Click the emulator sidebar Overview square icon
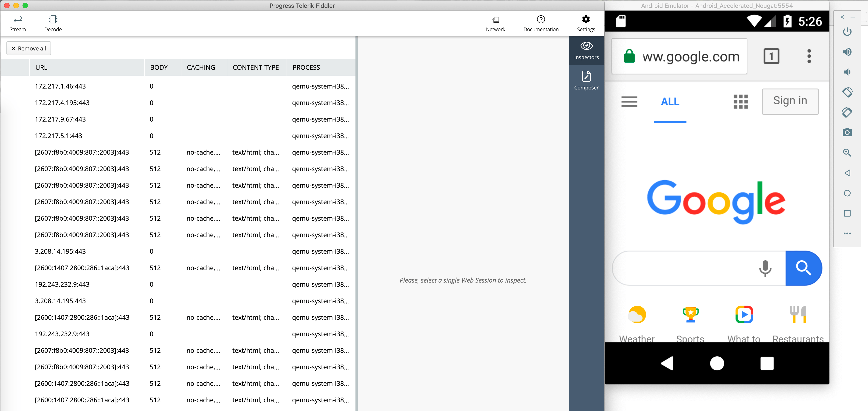This screenshot has width=868, height=411. (847, 213)
